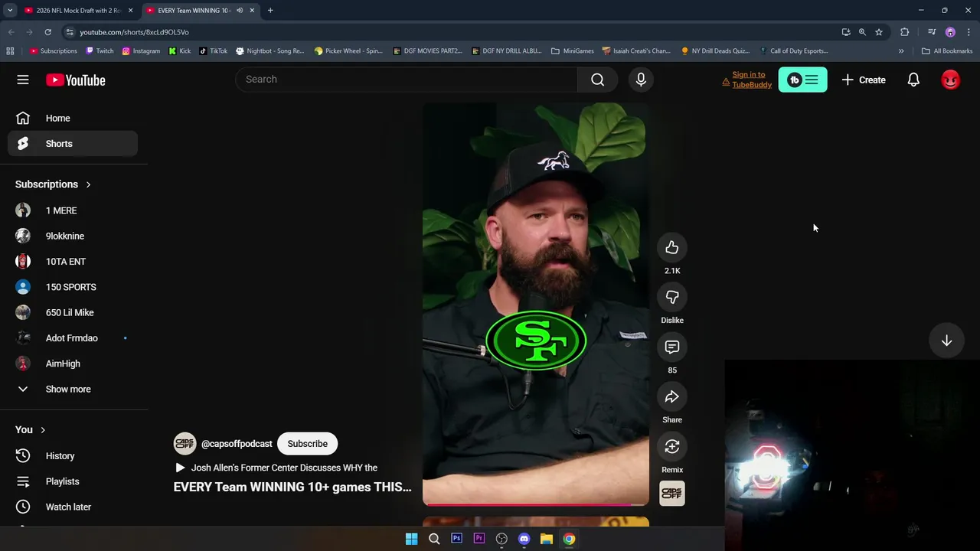Click the address bar URL
The height and width of the screenshot is (551, 980).
135,32
